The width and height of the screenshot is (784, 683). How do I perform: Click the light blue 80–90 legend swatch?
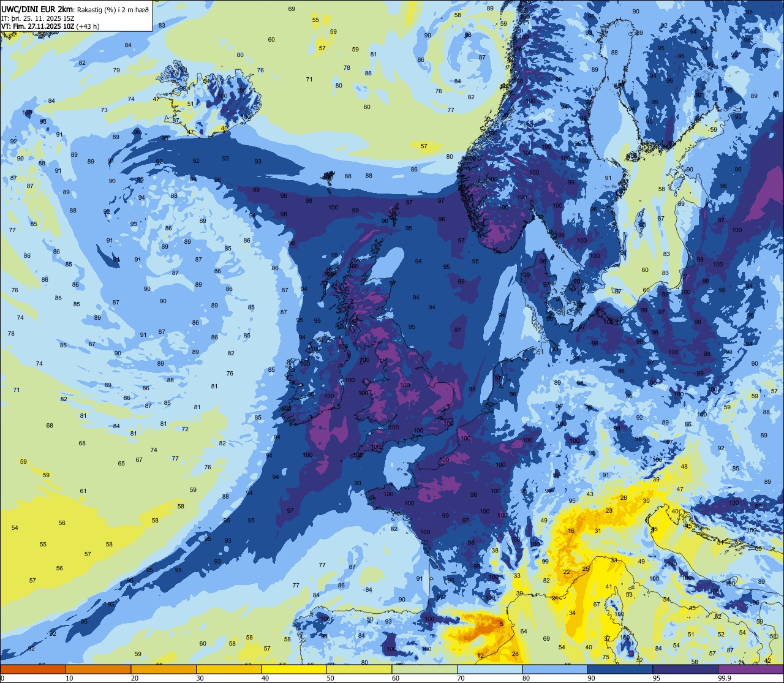(x=555, y=669)
